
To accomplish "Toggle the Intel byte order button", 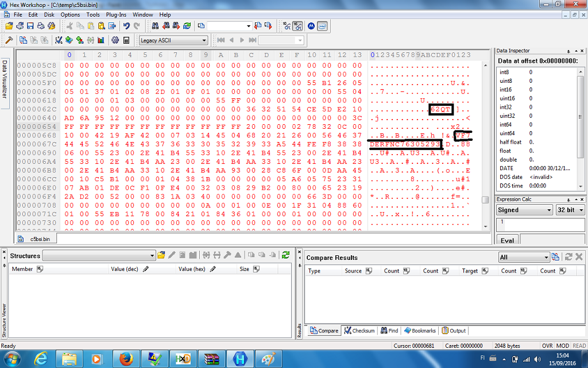I will [323, 26].
